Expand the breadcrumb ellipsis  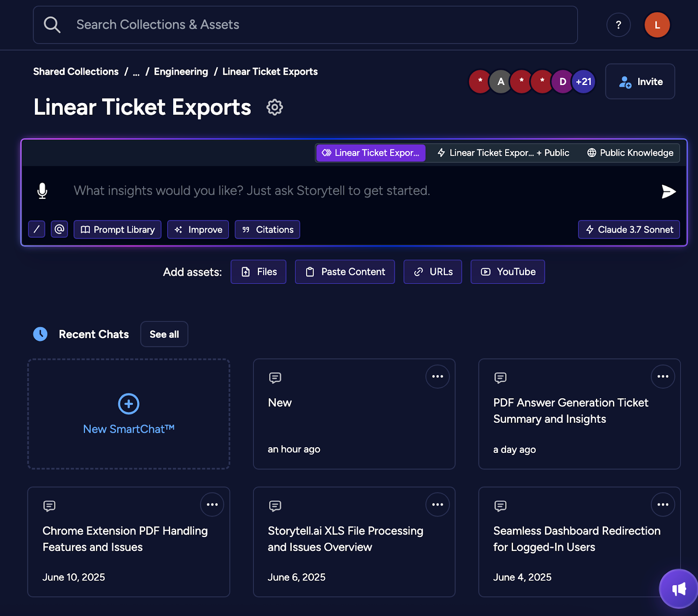(136, 72)
